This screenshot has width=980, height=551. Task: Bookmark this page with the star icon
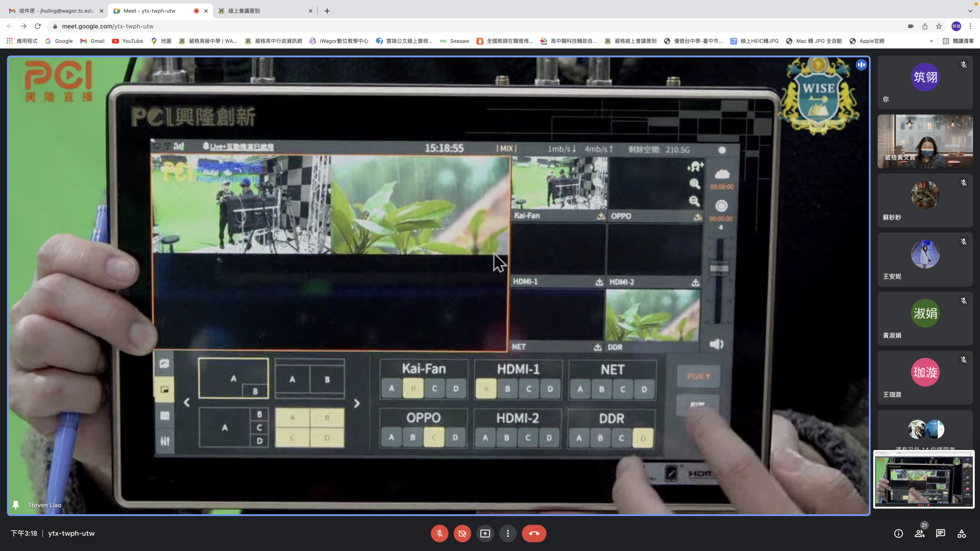(939, 26)
